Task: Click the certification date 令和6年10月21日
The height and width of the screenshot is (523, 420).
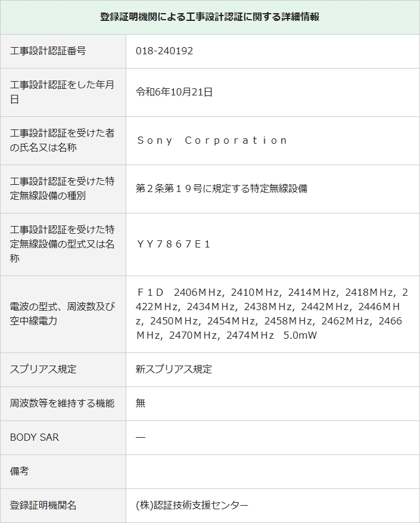Action: click(174, 92)
